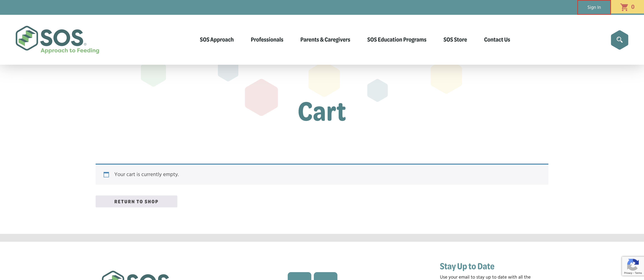Screen dimensions: 644x280
Task: Go to the SOS Store
Action: [455, 40]
